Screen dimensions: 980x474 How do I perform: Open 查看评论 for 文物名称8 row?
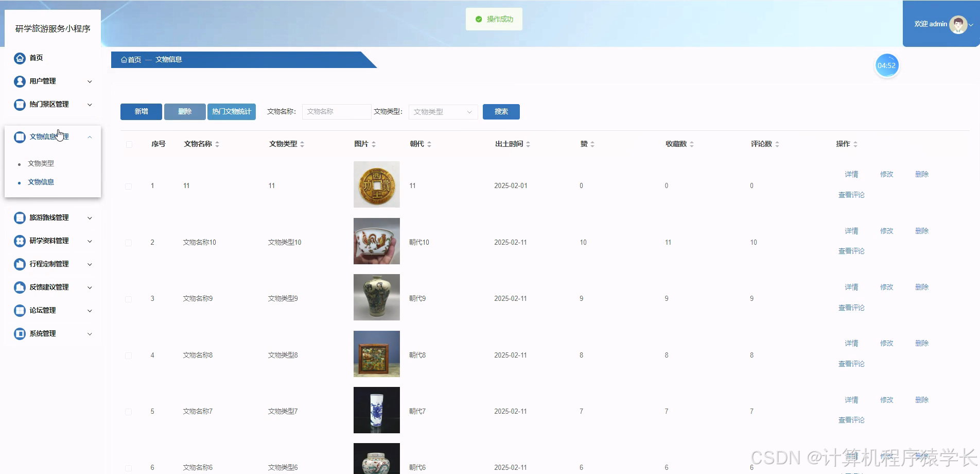pyautogui.click(x=851, y=364)
